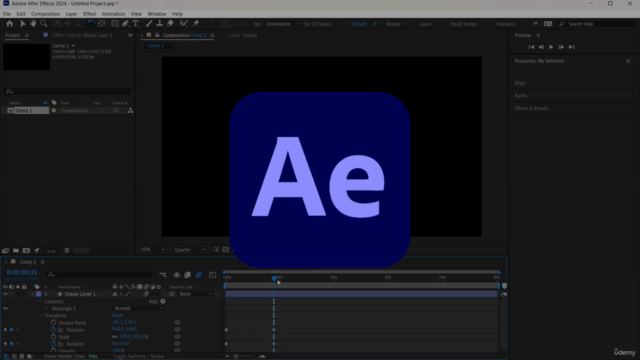Play the preview

[x=551, y=47]
